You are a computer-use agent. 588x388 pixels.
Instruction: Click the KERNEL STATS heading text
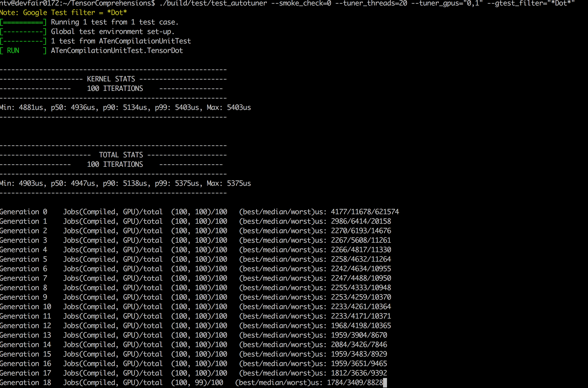(x=111, y=79)
